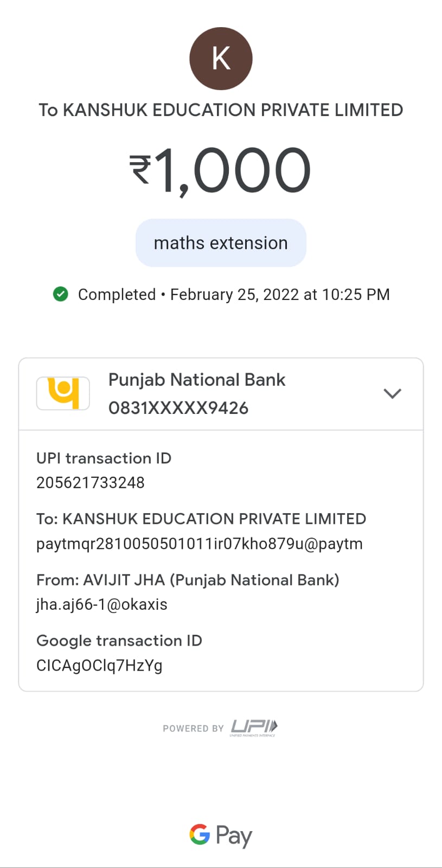Viewport: 442px width, 868px height.
Task: Tap the brown K recipient avatar
Action: (221, 59)
